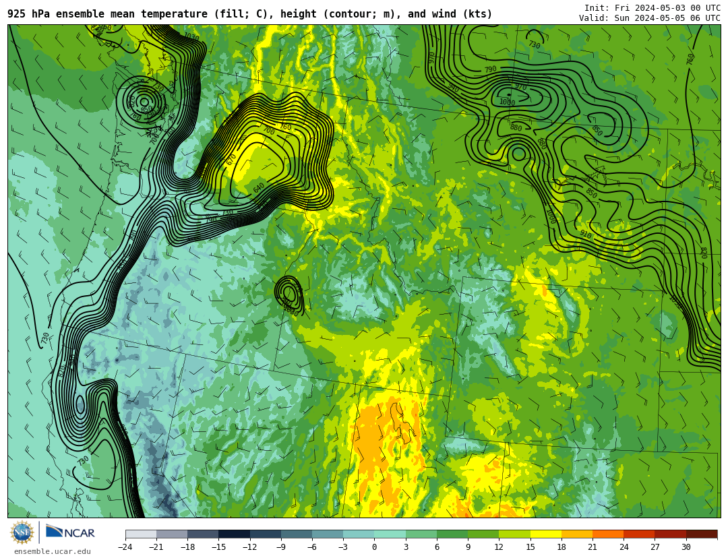
Task: Pick the color swatch between -9 and -6
Action: [x=297, y=534]
